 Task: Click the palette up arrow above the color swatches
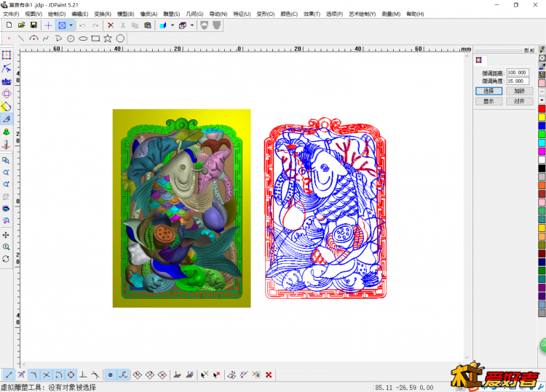[542, 92]
